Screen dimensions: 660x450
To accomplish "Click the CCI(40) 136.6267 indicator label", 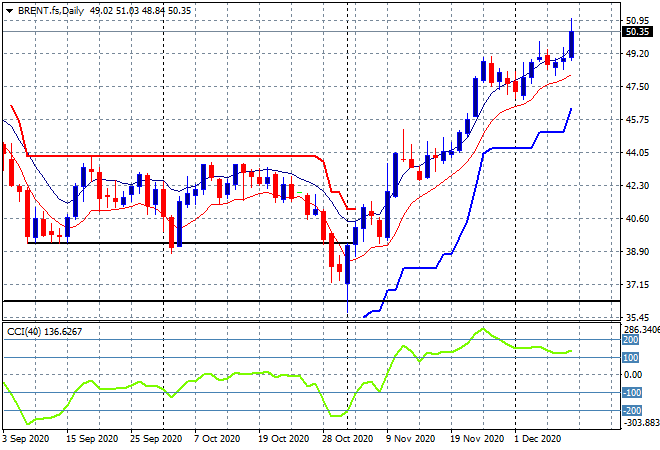I will [45, 332].
